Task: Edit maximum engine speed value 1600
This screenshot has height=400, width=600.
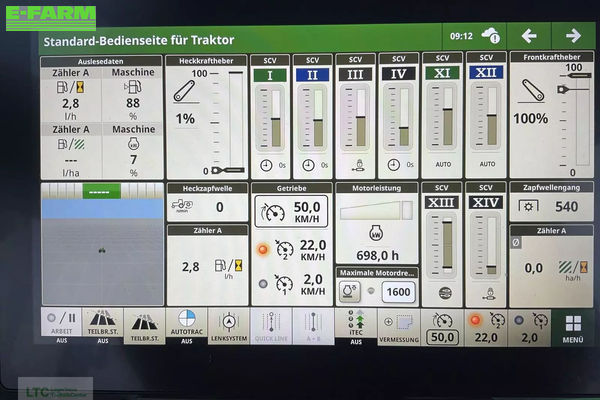Action: coord(398,292)
